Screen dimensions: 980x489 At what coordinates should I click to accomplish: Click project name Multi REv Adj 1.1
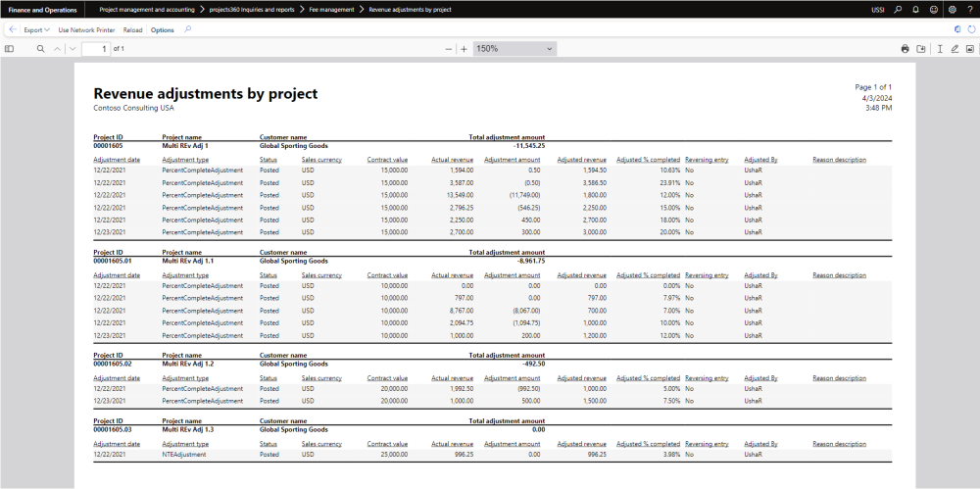pyautogui.click(x=188, y=262)
